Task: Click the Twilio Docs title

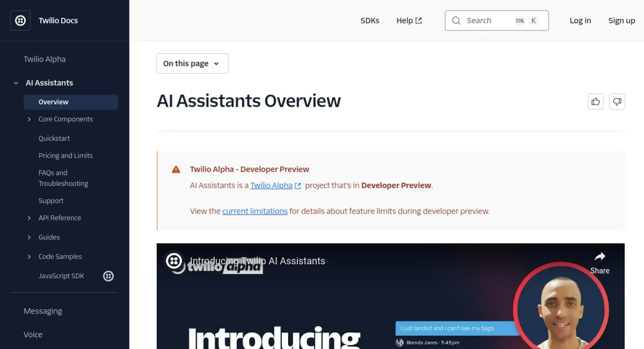Action: pos(58,20)
